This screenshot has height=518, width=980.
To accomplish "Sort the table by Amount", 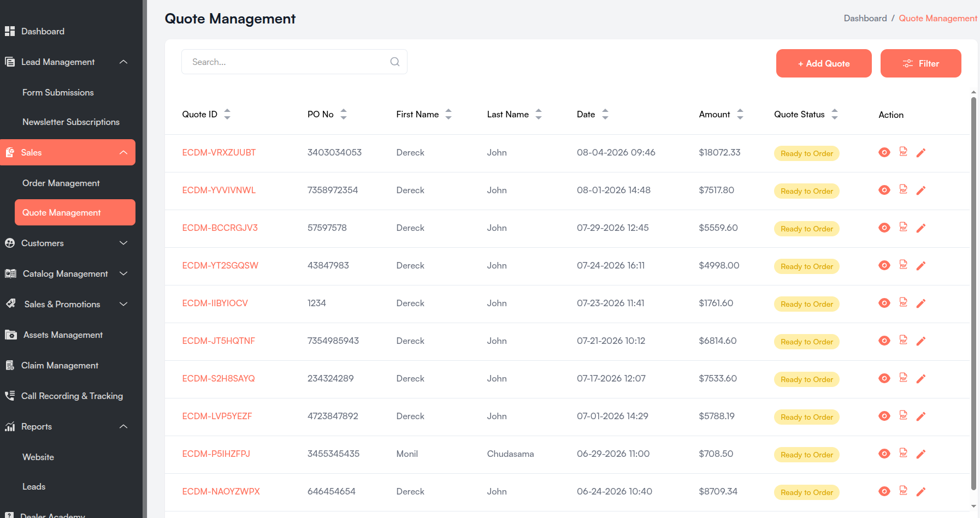I will (740, 114).
